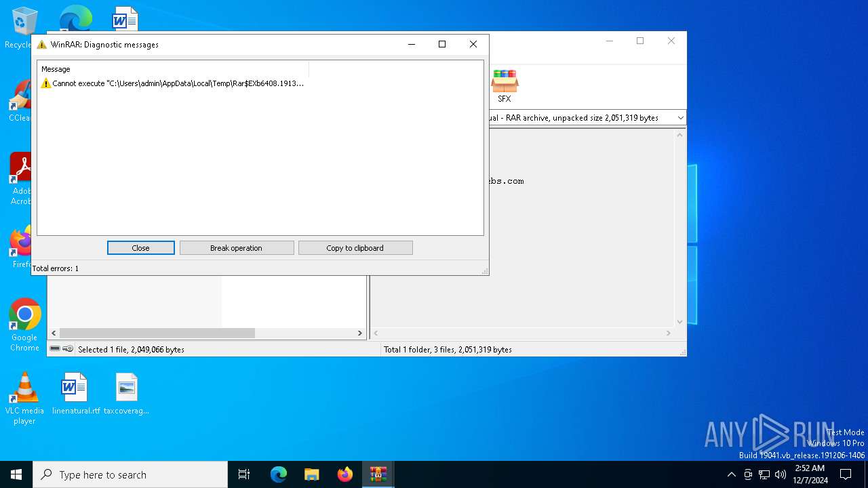Viewport: 868px width, 488px height.
Task: Click the Message column header
Action: [174, 69]
